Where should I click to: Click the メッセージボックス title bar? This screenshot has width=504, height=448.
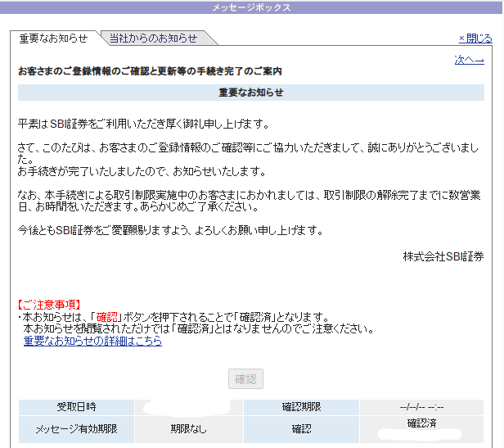[251, 7]
